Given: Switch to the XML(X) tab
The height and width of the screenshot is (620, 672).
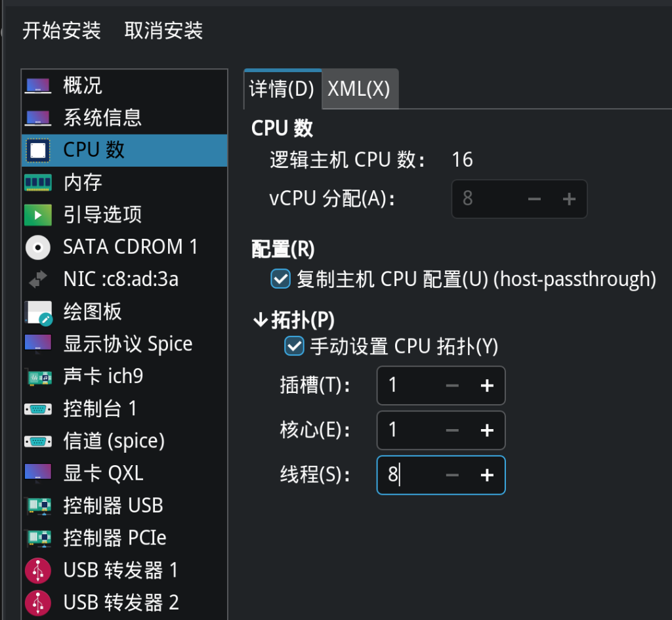Looking at the screenshot, I should coord(359,89).
